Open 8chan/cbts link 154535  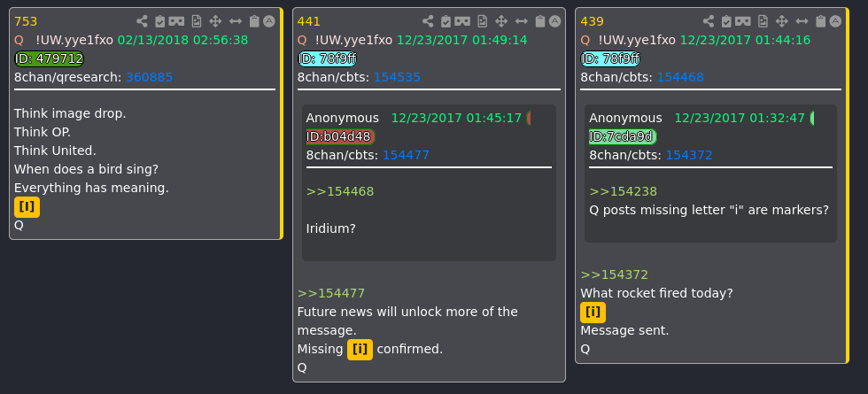click(397, 78)
